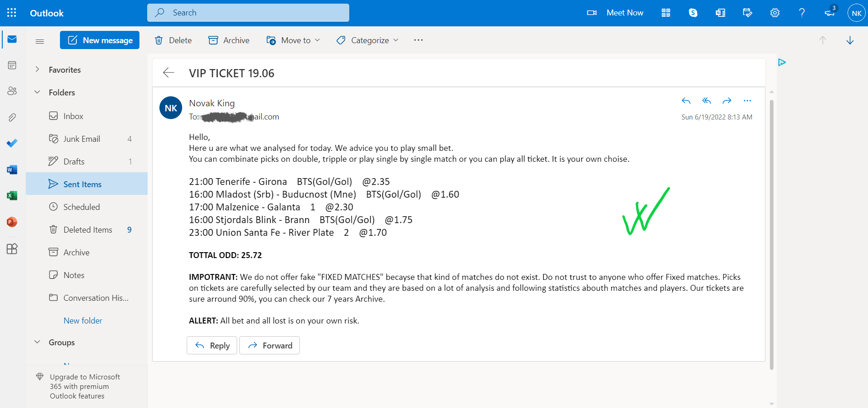Image resolution: width=868 pixels, height=408 pixels.
Task: Launch Excel from left rail
Action: pos(12,196)
